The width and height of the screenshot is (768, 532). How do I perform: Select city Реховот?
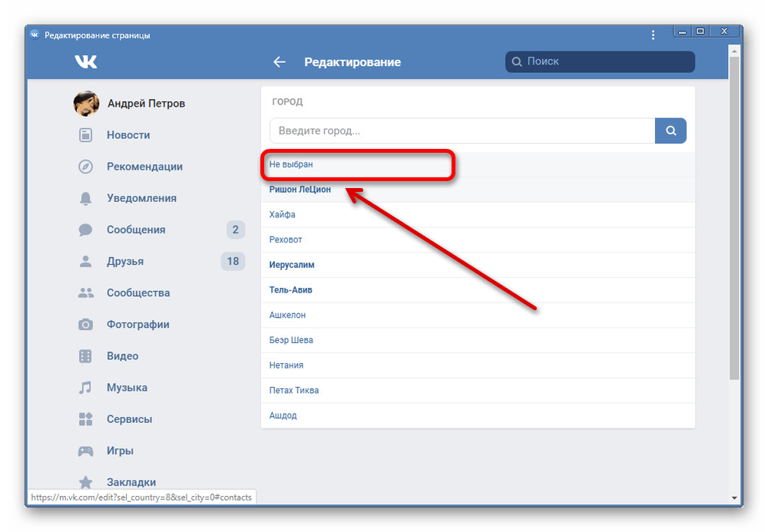478,240
